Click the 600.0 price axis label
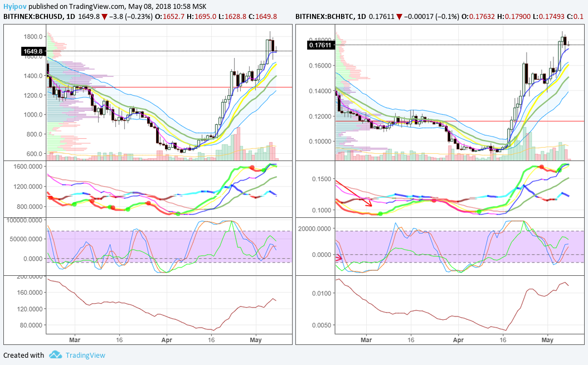This screenshot has height=365, width=588. (34, 153)
